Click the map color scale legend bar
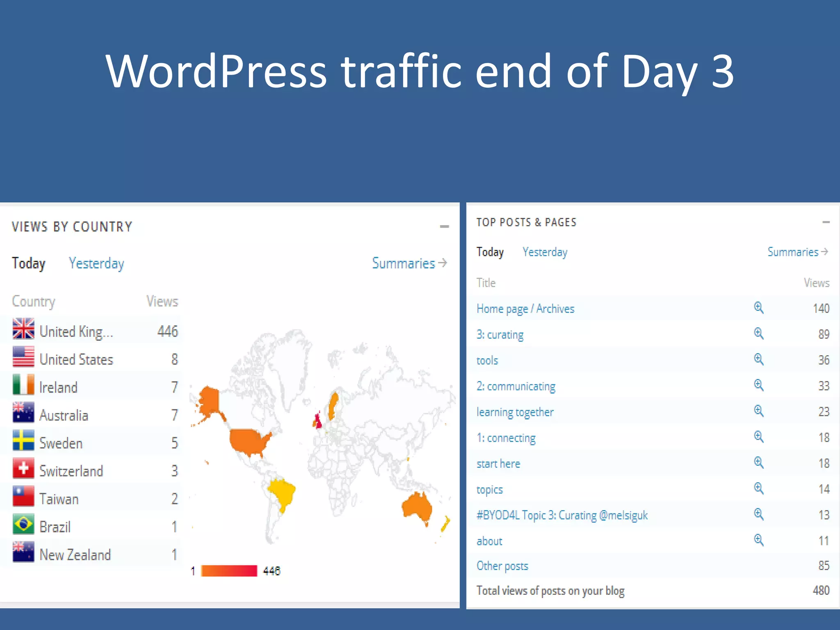The image size is (840, 630). click(x=229, y=571)
